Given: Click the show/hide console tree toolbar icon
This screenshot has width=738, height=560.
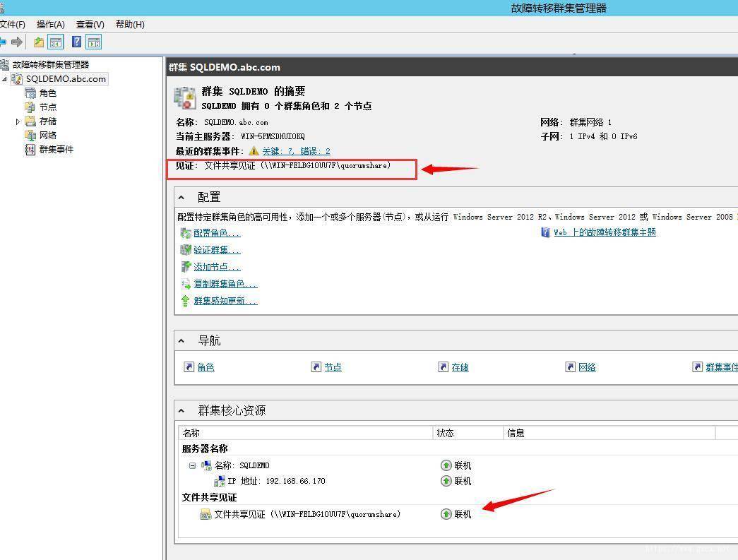Looking at the screenshot, I should click(x=56, y=42).
